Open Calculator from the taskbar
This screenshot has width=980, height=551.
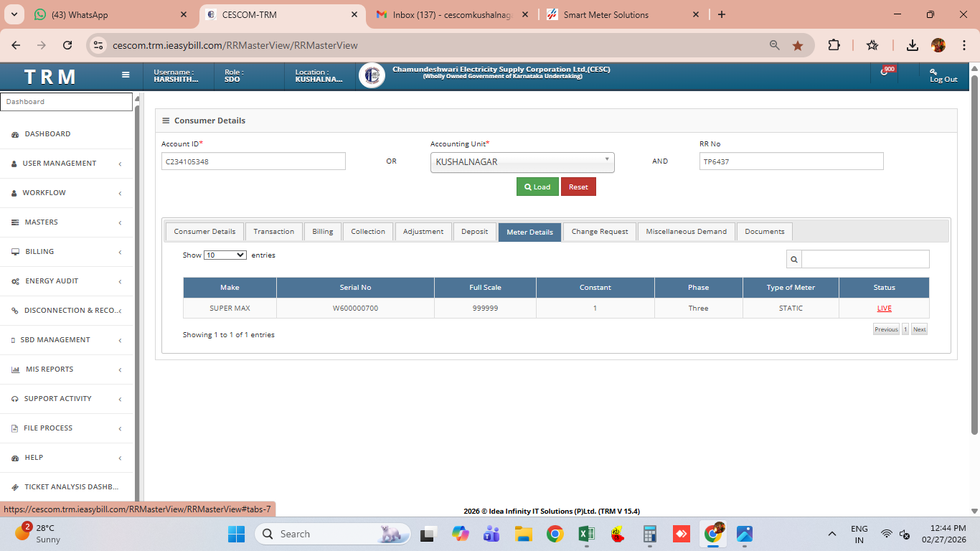pyautogui.click(x=650, y=534)
